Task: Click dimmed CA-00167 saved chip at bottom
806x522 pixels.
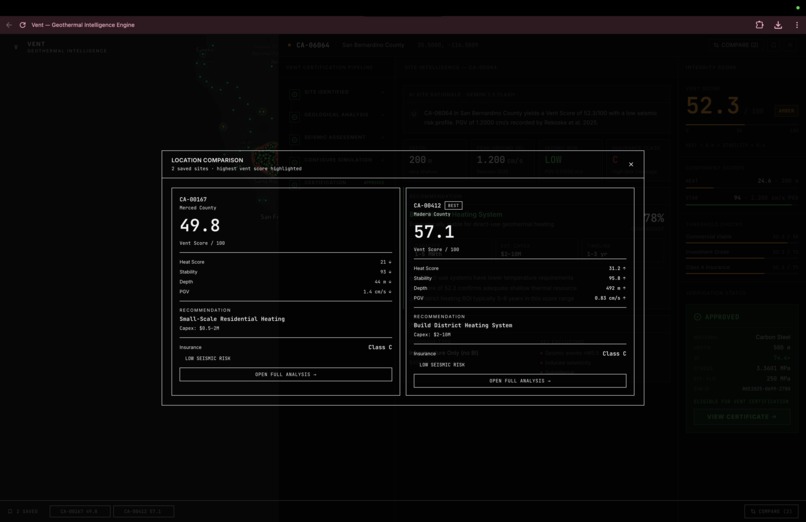Action: (x=80, y=512)
